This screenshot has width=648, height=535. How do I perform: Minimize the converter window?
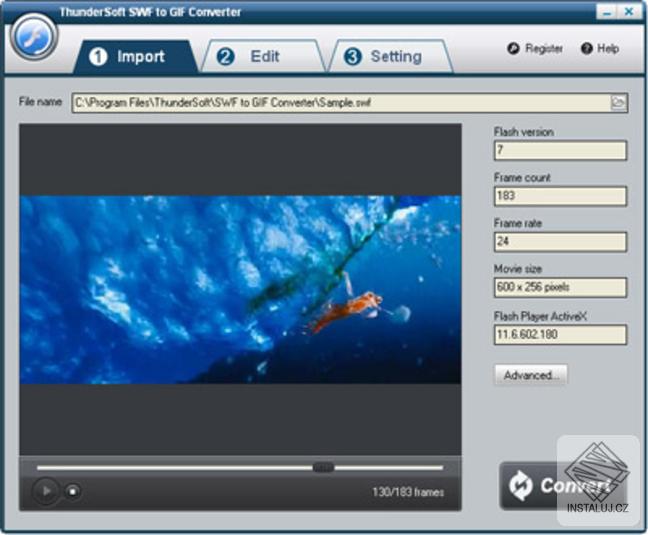607,12
